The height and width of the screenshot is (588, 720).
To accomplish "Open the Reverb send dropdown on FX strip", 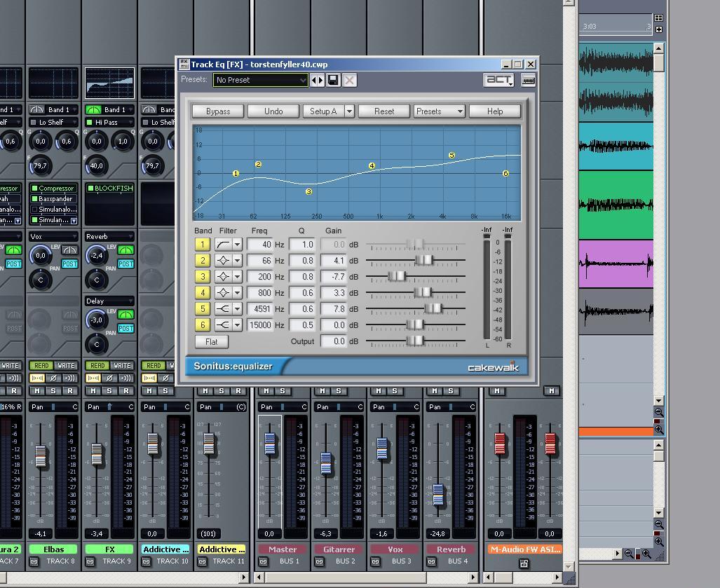I will [109, 236].
